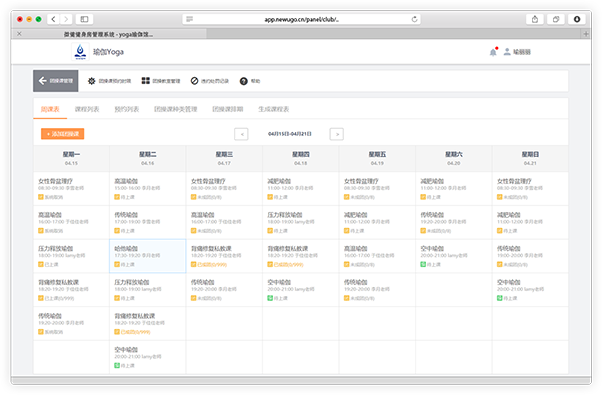This screenshot has height=395, width=602.
Task: Open Friday 减肥瑜伽 class
Action: [x=377, y=222]
